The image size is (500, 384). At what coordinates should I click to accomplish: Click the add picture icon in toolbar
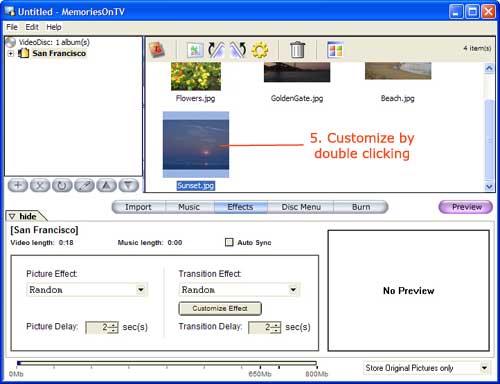pos(195,50)
